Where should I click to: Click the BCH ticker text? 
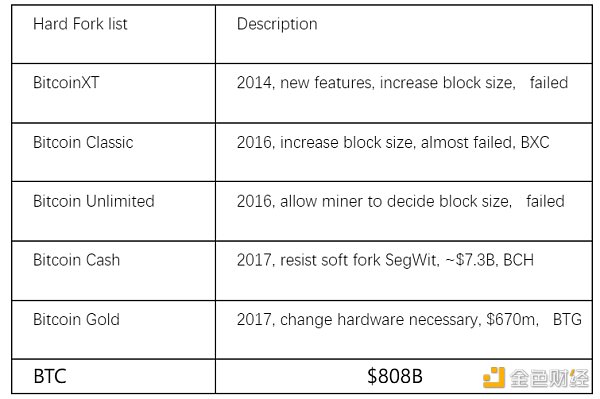click(518, 260)
